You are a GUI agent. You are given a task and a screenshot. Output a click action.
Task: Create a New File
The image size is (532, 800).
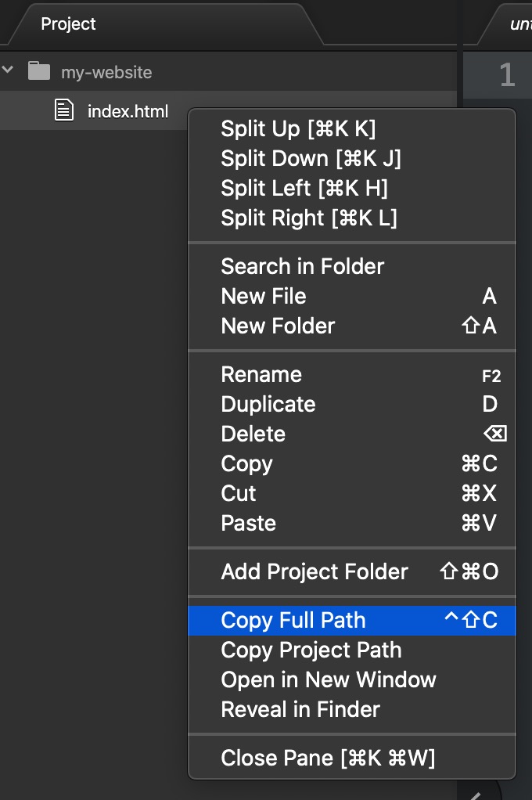click(264, 296)
